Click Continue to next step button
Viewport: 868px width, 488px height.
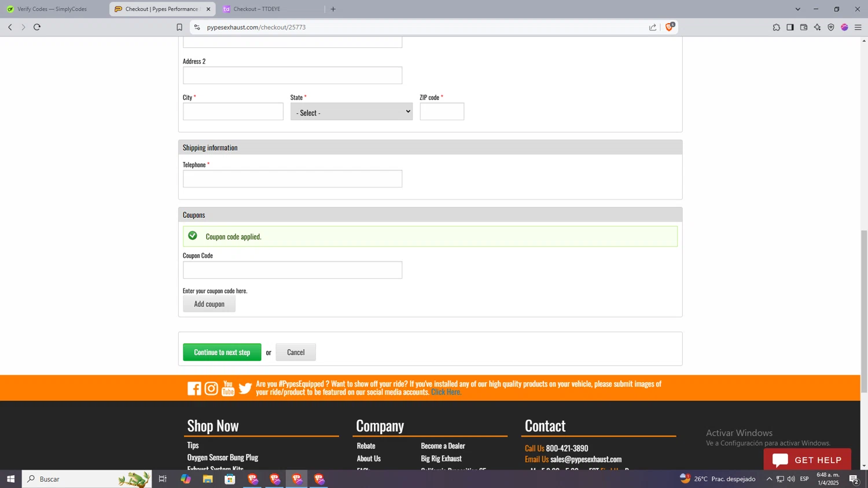pyautogui.click(x=222, y=352)
